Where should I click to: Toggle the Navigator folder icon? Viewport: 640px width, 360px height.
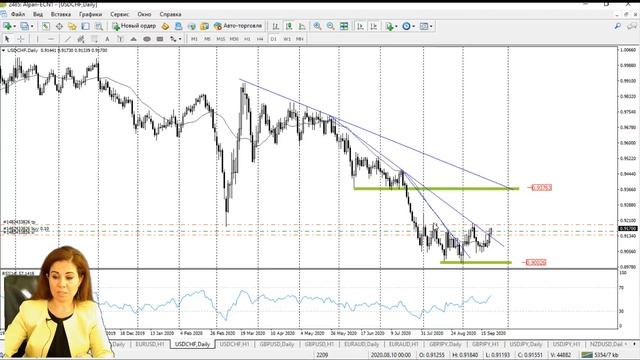click(x=72, y=26)
